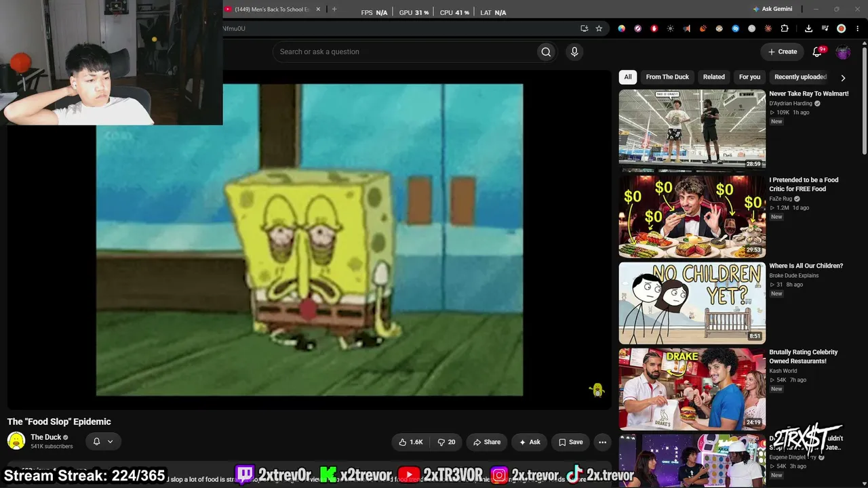Open Chrome's three-dot main menu

[858, 28]
